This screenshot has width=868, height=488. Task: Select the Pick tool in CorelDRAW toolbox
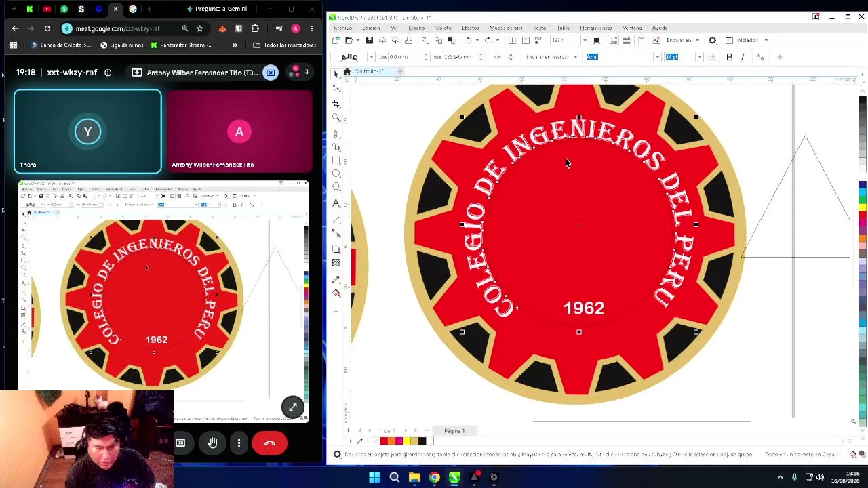(x=336, y=74)
